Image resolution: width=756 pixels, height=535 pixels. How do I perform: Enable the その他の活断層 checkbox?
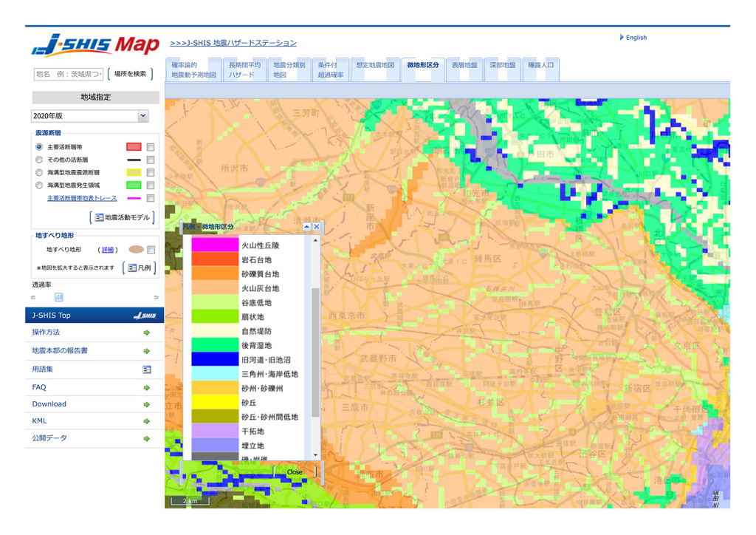151,160
